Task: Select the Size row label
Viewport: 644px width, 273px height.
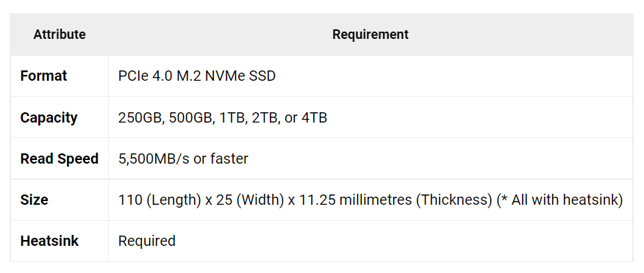Action: pyautogui.click(x=34, y=200)
